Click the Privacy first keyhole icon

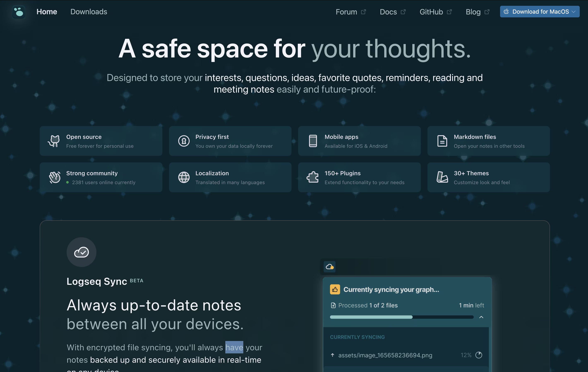184,141
